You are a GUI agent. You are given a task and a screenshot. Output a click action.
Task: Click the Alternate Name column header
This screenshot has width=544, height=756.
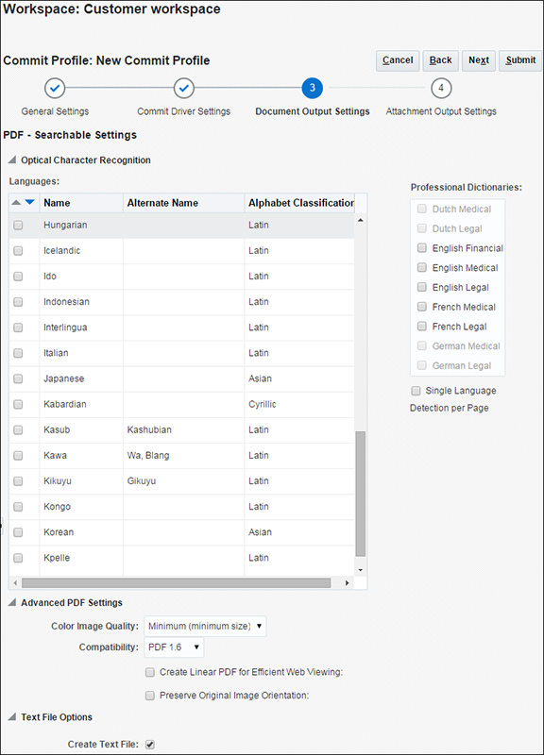162,203
